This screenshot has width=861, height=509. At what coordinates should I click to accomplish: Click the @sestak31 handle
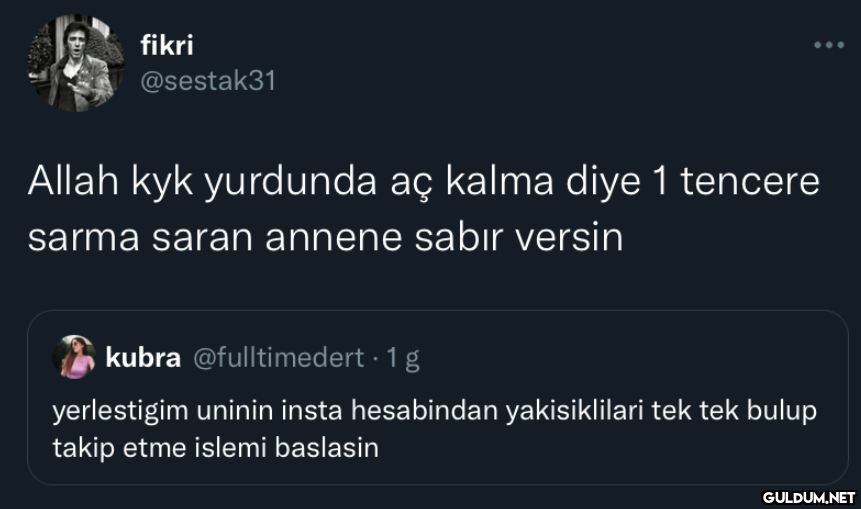(x=207, y=81)
